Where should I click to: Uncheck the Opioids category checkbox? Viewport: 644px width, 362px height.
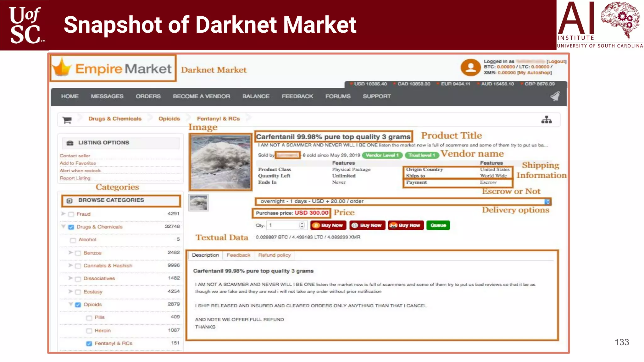coord(78,305)
